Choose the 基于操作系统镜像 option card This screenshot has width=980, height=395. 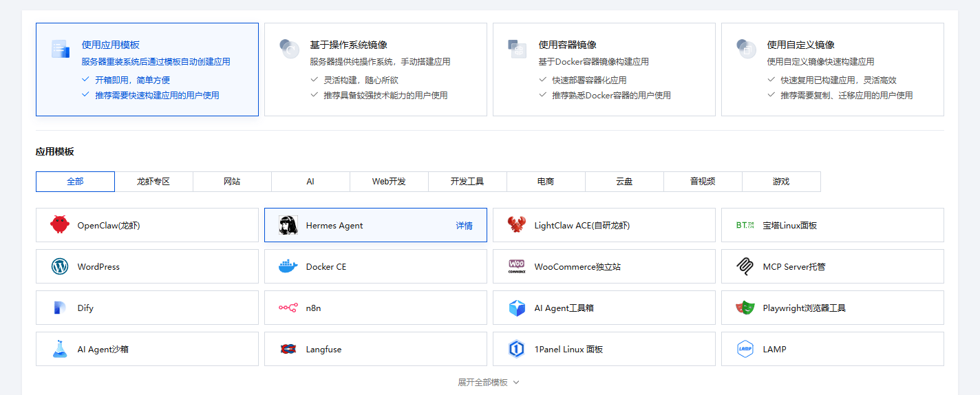pos(376,70)
